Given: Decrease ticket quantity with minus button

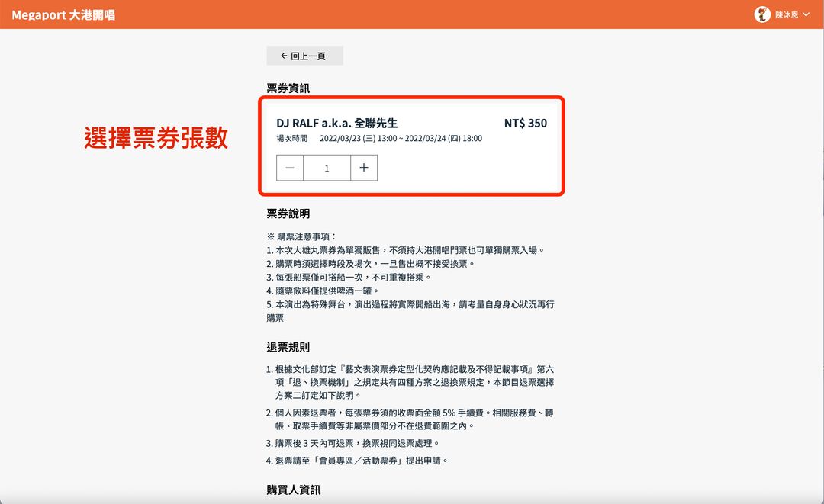Looking at the screenshot, I should 290,168.
